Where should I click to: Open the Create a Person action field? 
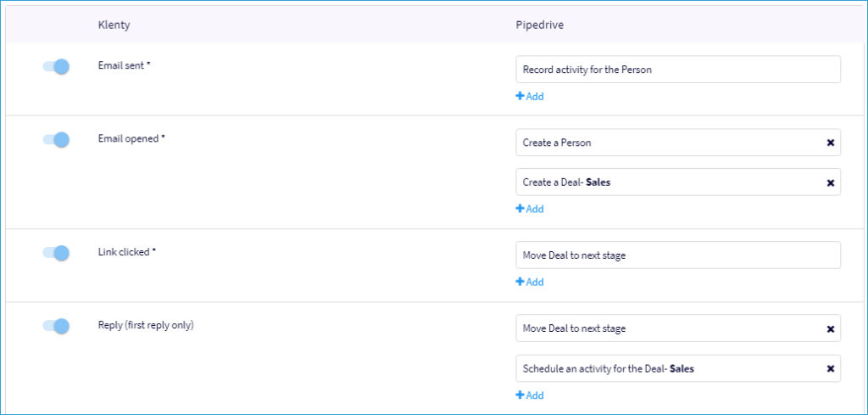(678, 143)
